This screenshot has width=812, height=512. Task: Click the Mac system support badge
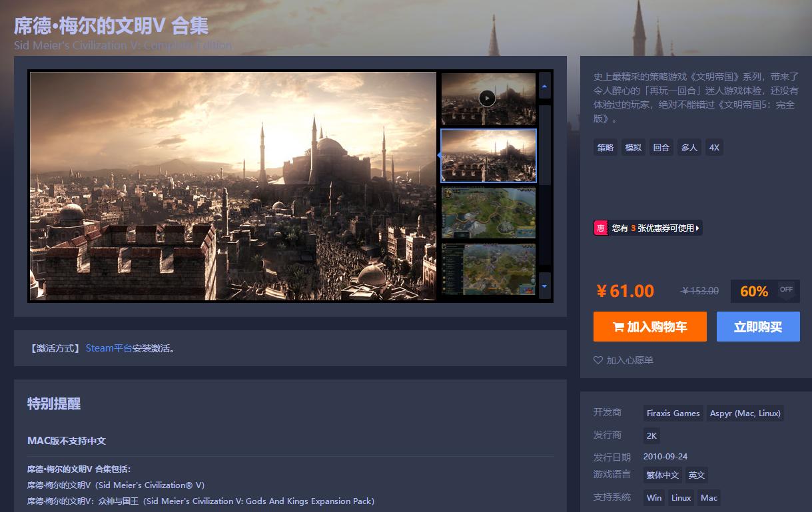[709, 497]
